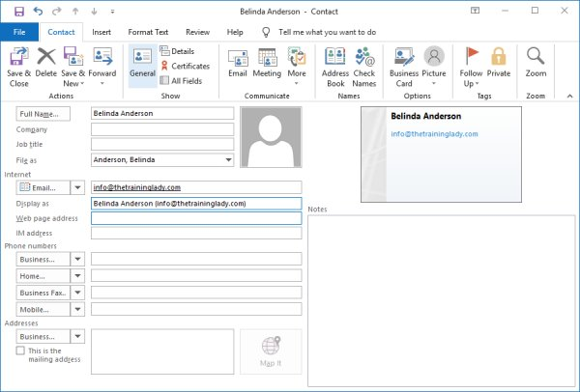The width and height of the screenshot is (580, 392).
Task: Delete this contact
Action: click(46, 63)
